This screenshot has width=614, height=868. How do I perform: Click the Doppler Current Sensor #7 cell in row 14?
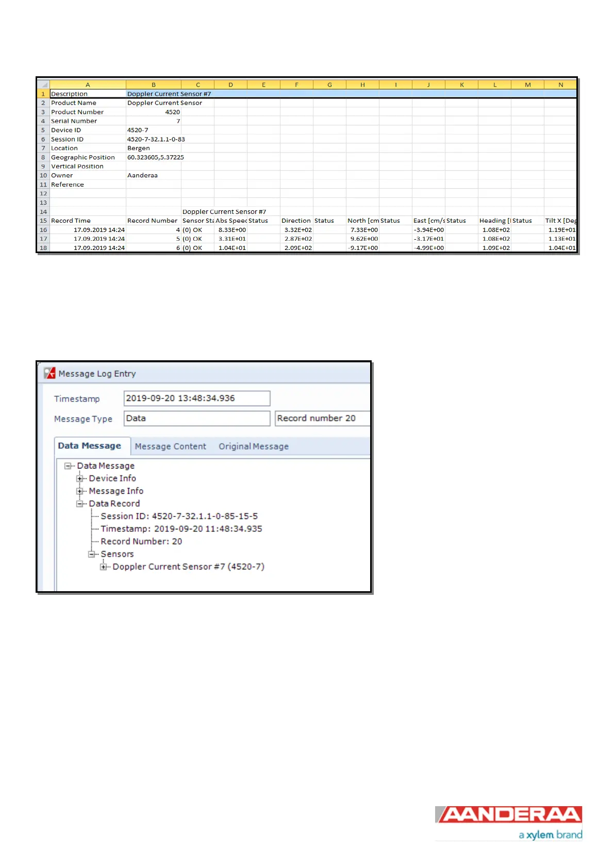pyautogui.click(x=224, y=212)
